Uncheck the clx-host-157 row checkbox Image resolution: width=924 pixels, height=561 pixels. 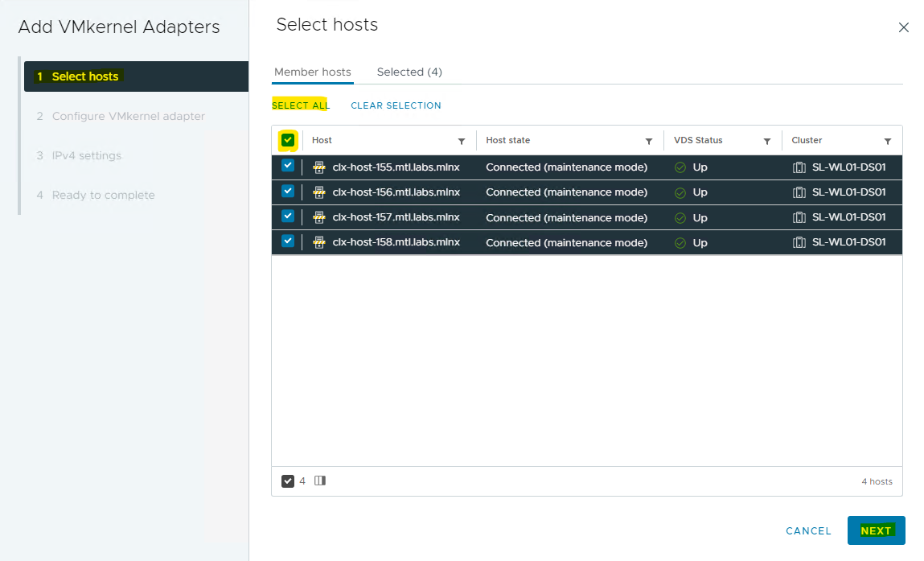coord(288,216)
